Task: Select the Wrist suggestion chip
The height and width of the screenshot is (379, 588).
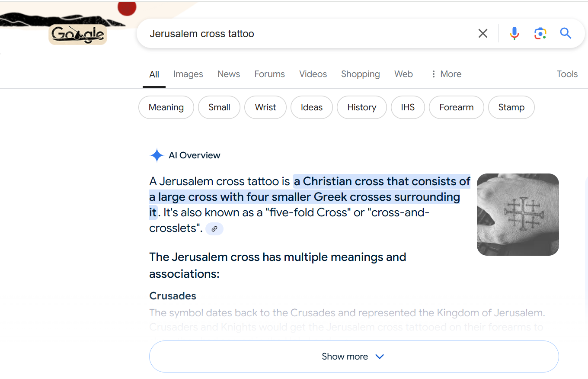Action: coord(265,107)
